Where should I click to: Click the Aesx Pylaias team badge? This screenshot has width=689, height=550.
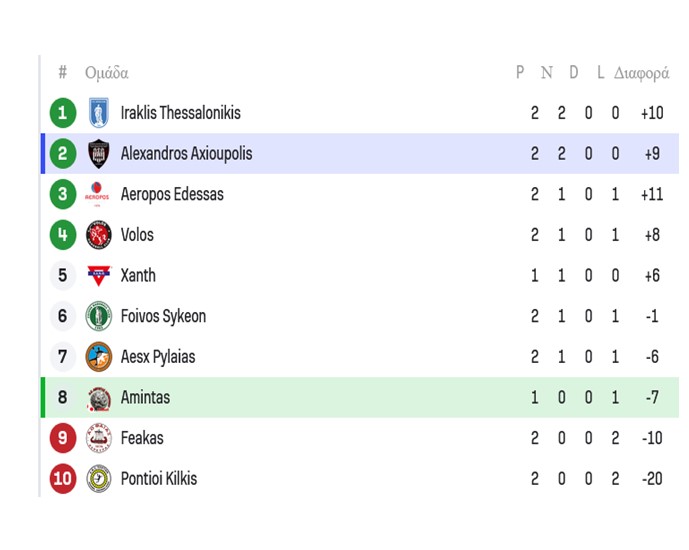[98, 357]
